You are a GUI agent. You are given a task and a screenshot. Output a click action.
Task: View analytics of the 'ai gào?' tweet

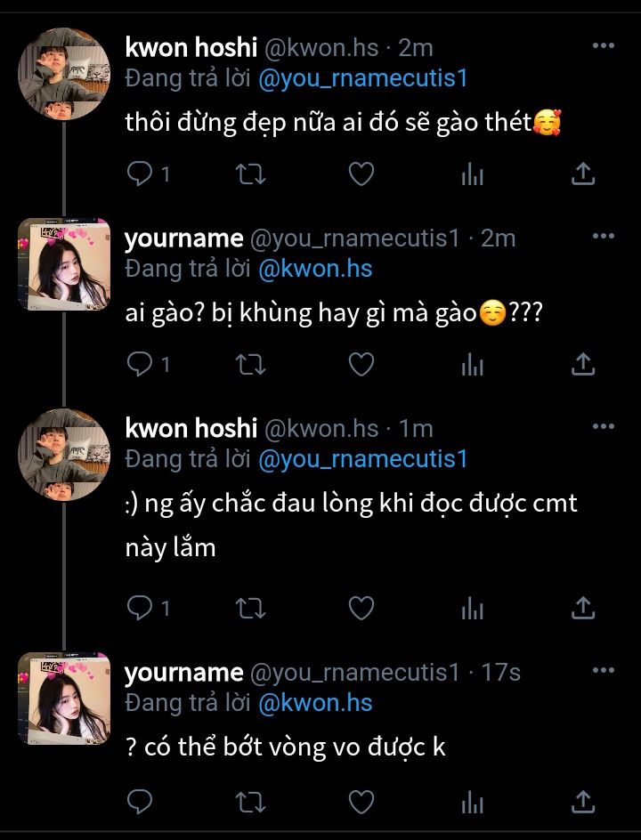point(472,364)
